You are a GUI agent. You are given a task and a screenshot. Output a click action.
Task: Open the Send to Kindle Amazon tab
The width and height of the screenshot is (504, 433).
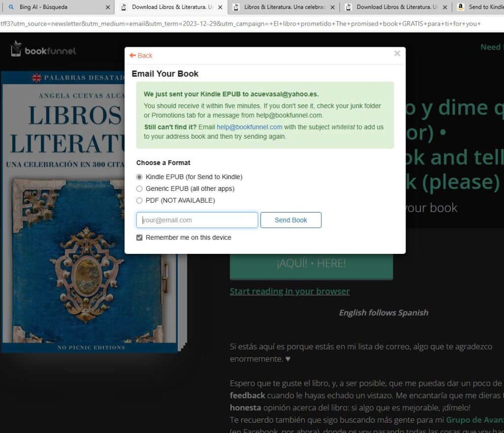click(479, 7)
